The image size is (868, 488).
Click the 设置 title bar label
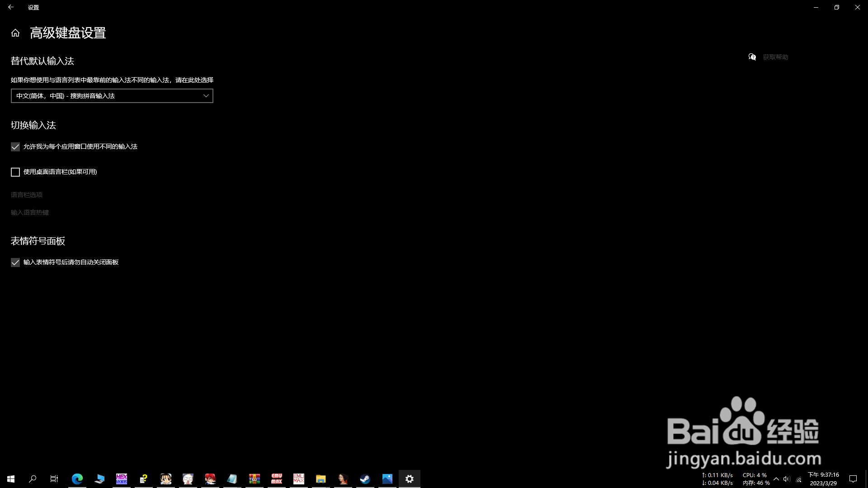pyautogui.click(x=33, y=7)
